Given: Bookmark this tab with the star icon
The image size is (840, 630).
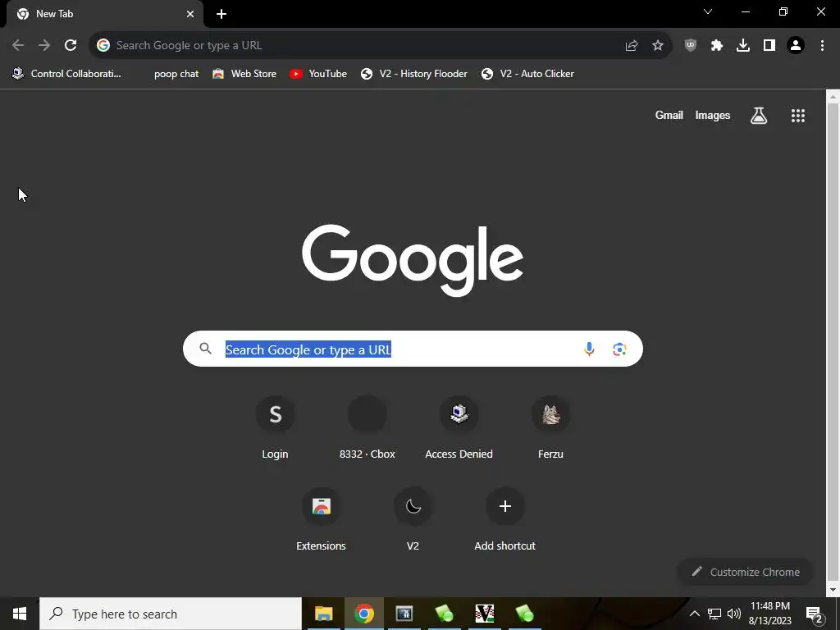Looking at the screenshot, I should (658, 46).
